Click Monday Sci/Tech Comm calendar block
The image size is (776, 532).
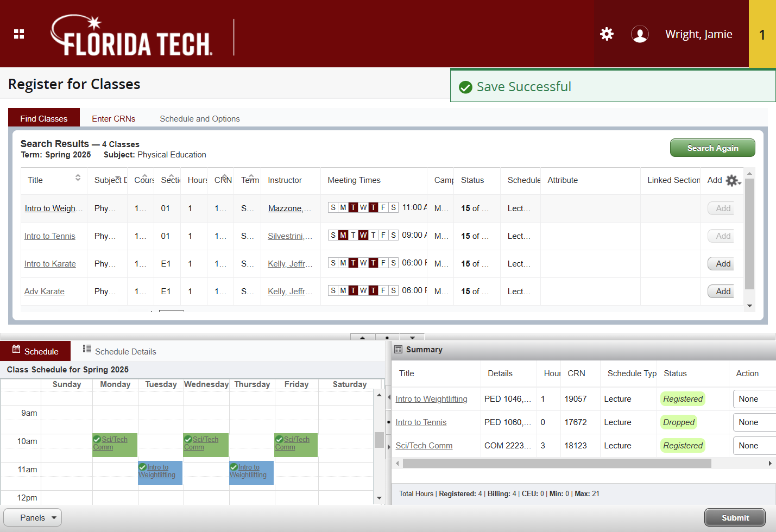point(115,445)
